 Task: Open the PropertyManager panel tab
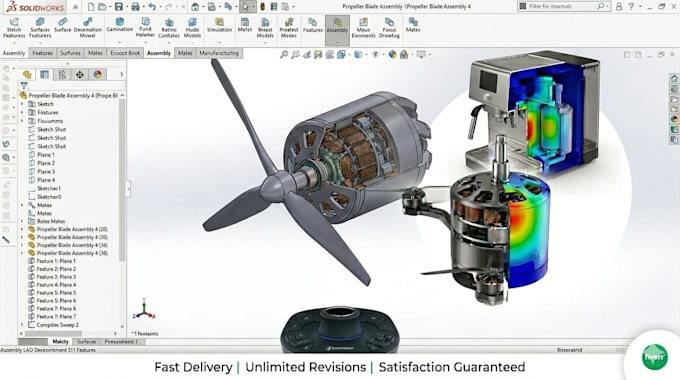[x=44, y=74]
